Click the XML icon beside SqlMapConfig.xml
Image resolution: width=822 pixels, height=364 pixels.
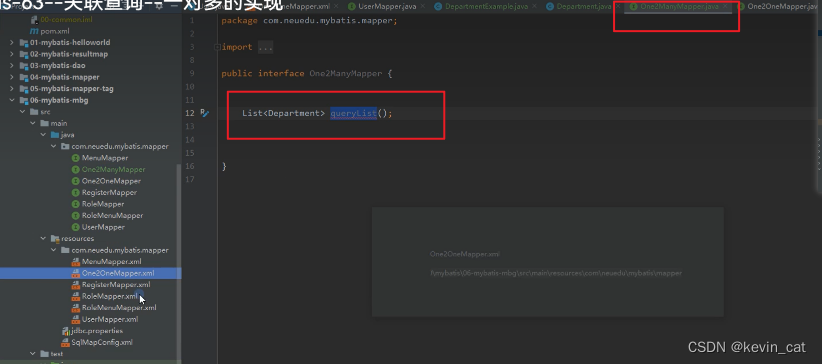click(66, 342)
